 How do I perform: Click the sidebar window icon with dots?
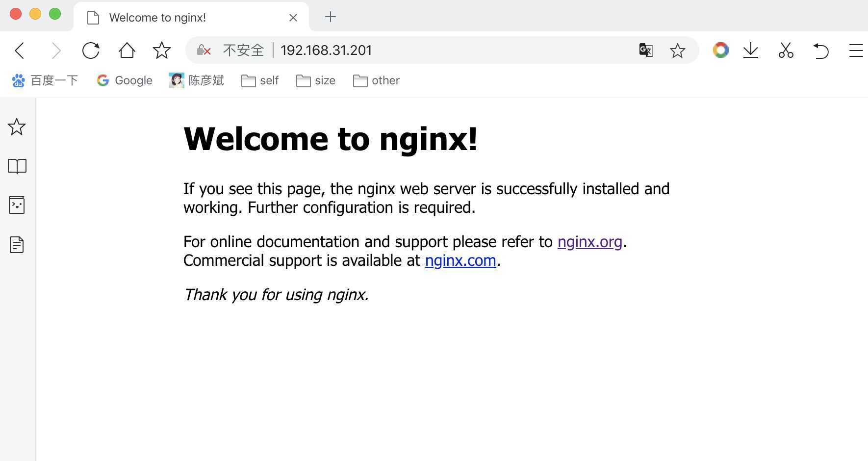[17, 205]
